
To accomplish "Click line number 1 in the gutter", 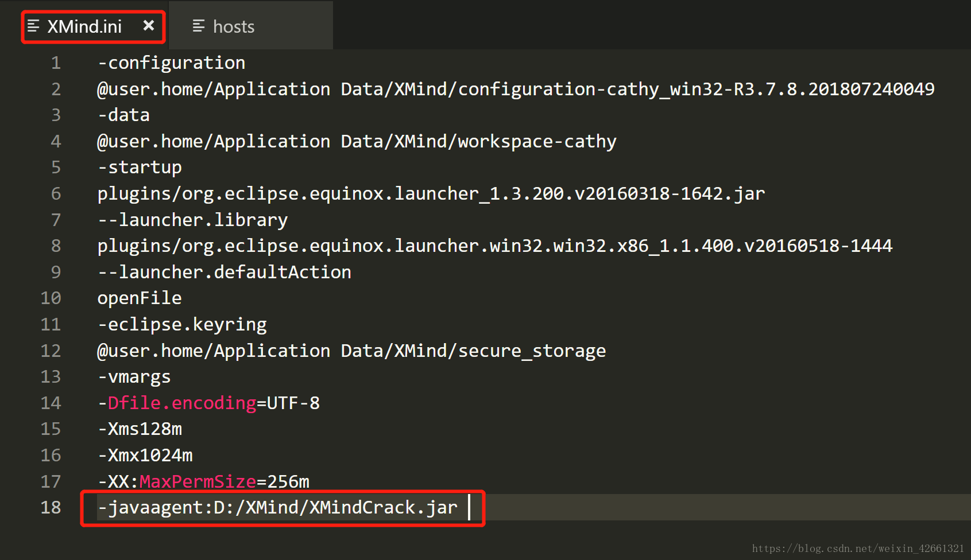I will [x=56, y=63].
